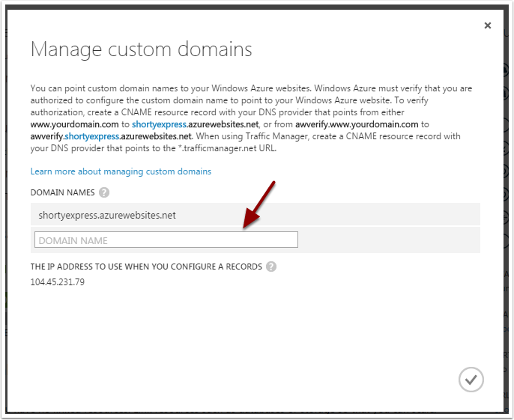514x420 pixels.
Task: Click shortyexpress link after www.yourdomain.com to
Action: 159,124
